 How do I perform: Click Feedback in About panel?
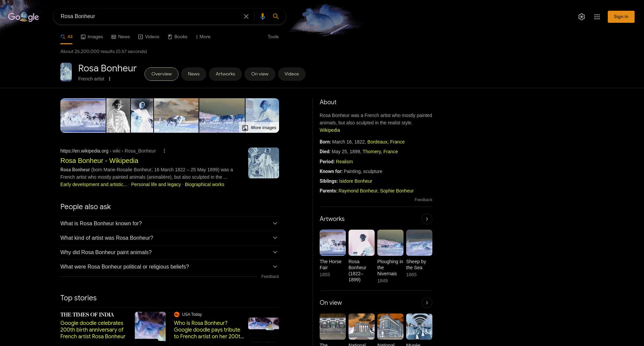coord(423,200)
